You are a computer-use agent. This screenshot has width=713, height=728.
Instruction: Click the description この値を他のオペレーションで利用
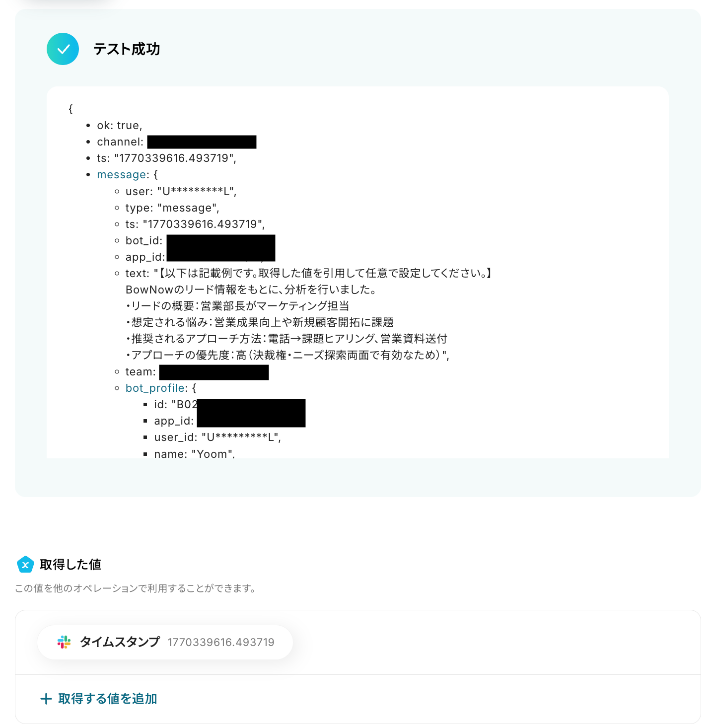[x=135, y=588]
